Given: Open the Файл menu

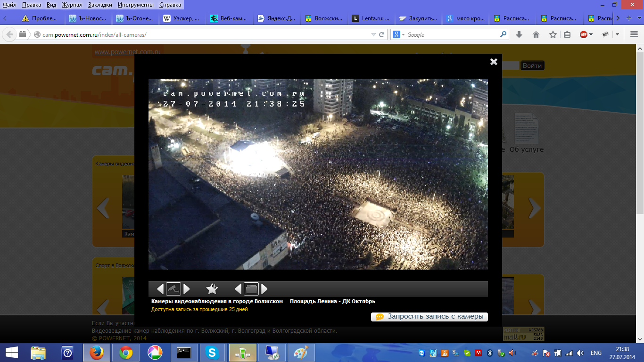Looking at the screenshot, I should 9,5.
